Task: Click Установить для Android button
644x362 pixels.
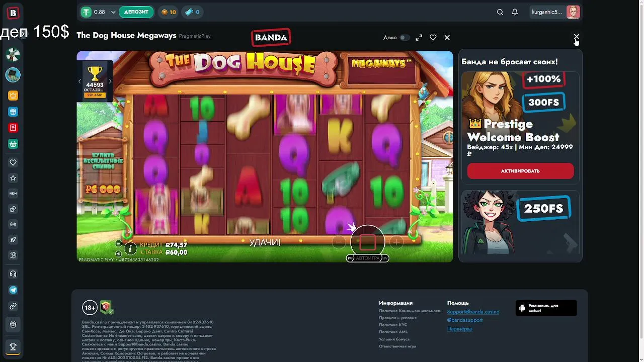Action: click(x=546, y=308)
